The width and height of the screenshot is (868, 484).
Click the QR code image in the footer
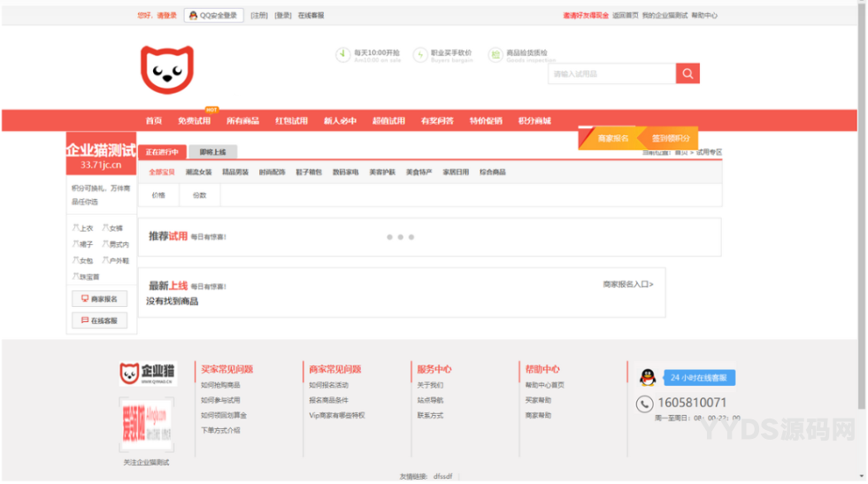click(x=146, y=425)
